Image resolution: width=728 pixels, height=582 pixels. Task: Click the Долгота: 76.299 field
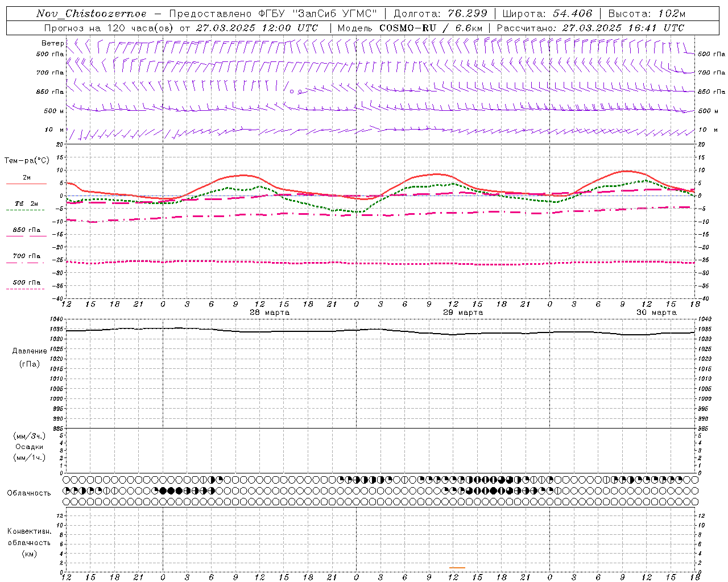(x=441, y=14)
